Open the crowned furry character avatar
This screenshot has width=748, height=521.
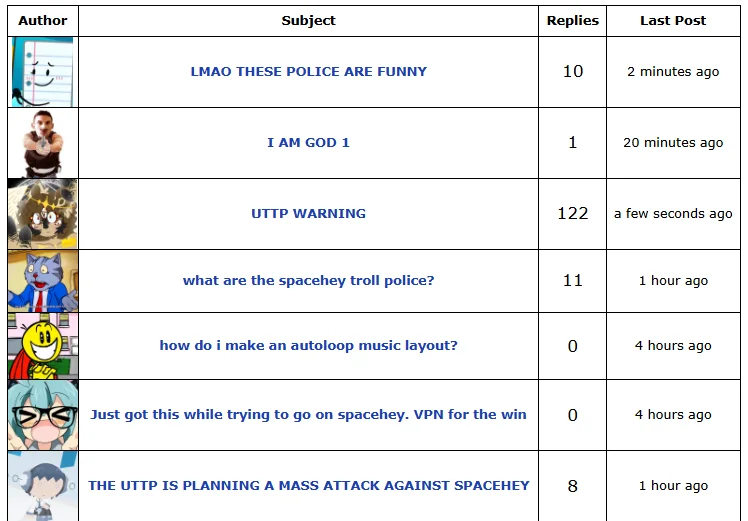click(42, 214)
